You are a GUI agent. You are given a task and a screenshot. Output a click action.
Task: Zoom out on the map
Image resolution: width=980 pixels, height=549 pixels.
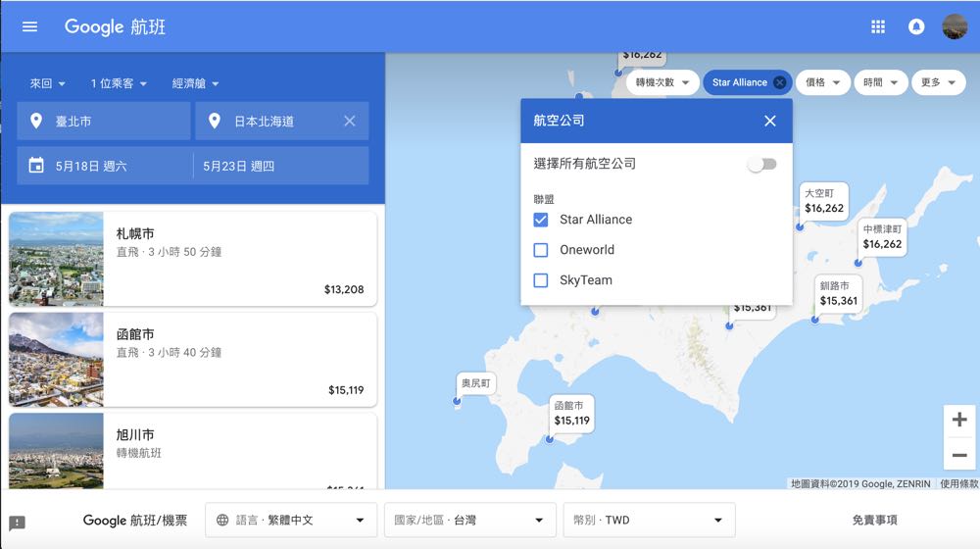959,455
